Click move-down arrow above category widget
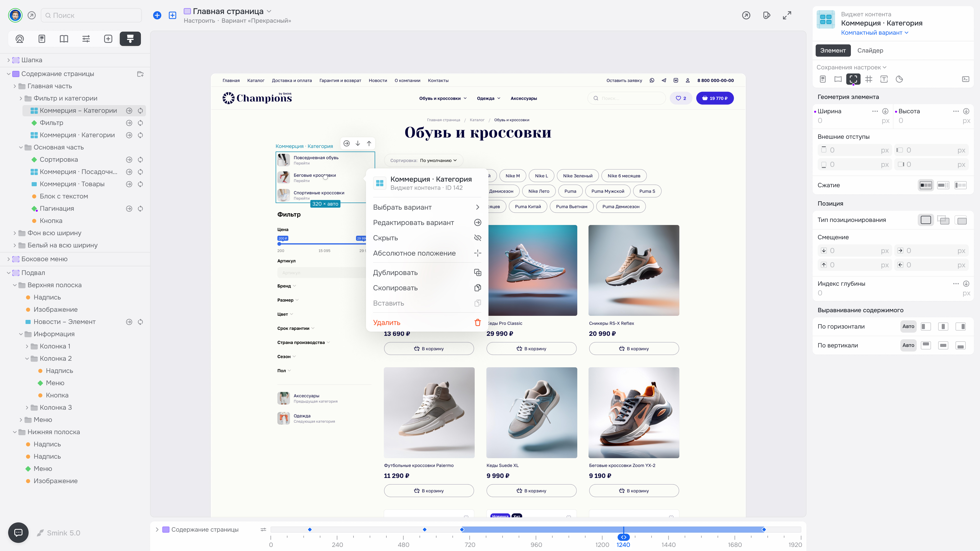Viewport: 980px width, 551px height. (358, 143)
